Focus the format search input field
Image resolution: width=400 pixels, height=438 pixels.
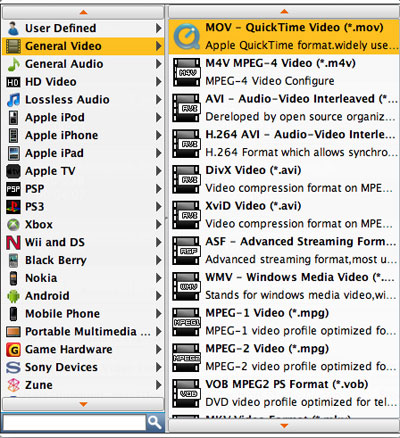[x=74, y=423]
